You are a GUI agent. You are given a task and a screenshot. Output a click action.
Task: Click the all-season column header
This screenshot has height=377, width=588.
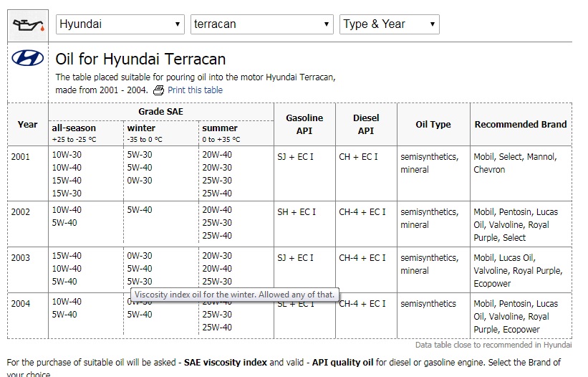(x=74, y=128)
